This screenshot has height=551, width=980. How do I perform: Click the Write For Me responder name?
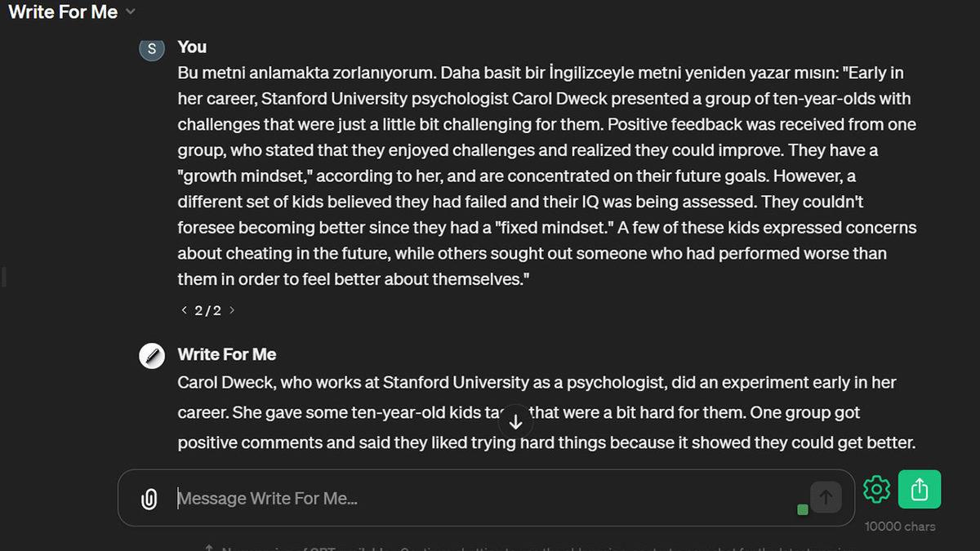[x=227, y=354]
